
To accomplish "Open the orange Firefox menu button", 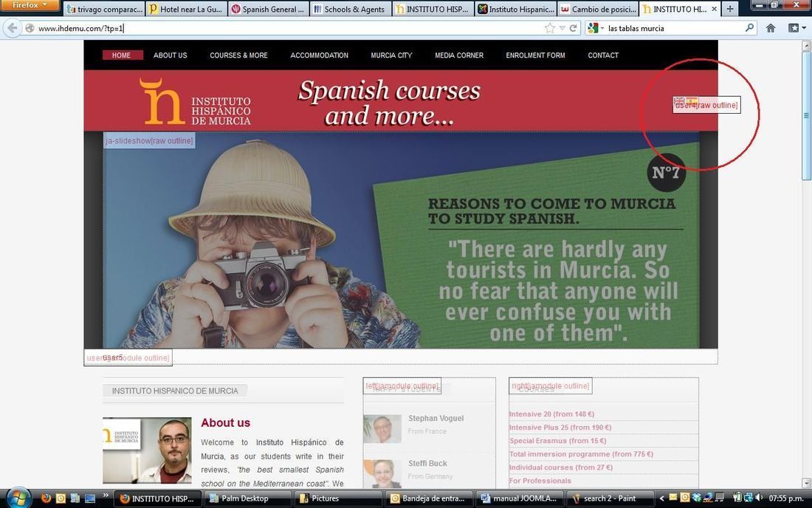I will [x=30, y=5].
